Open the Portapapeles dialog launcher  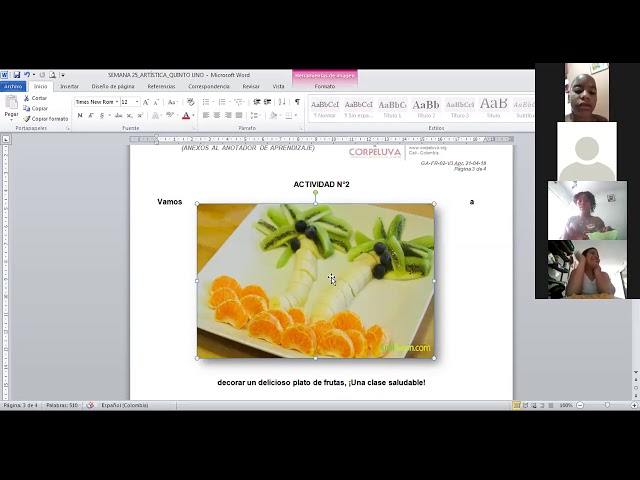pos(68,129)
